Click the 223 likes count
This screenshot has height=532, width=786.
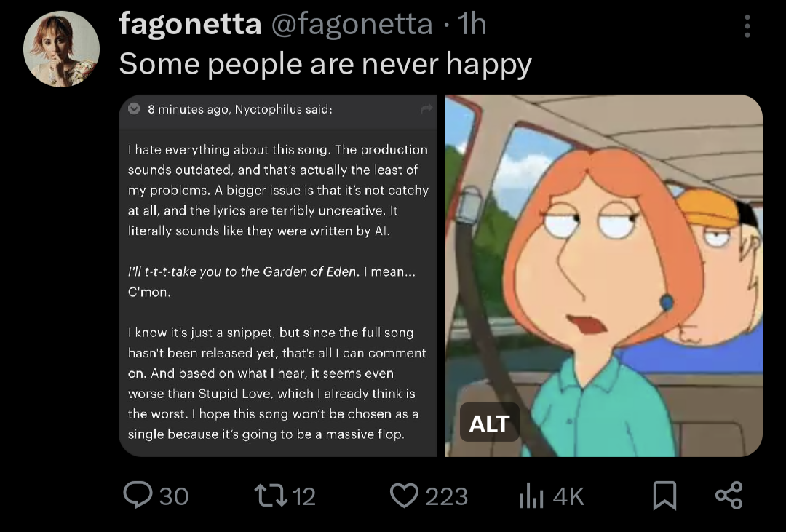[446, 496]
